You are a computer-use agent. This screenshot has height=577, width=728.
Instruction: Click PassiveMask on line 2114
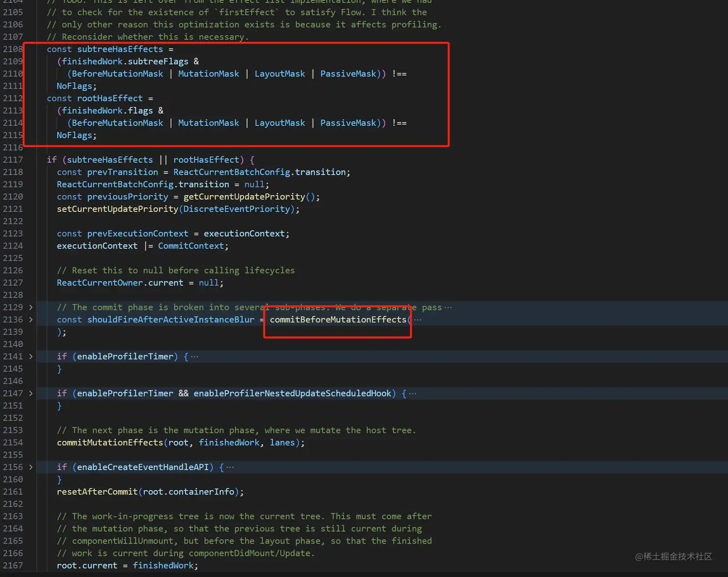(x=348, y=123)
